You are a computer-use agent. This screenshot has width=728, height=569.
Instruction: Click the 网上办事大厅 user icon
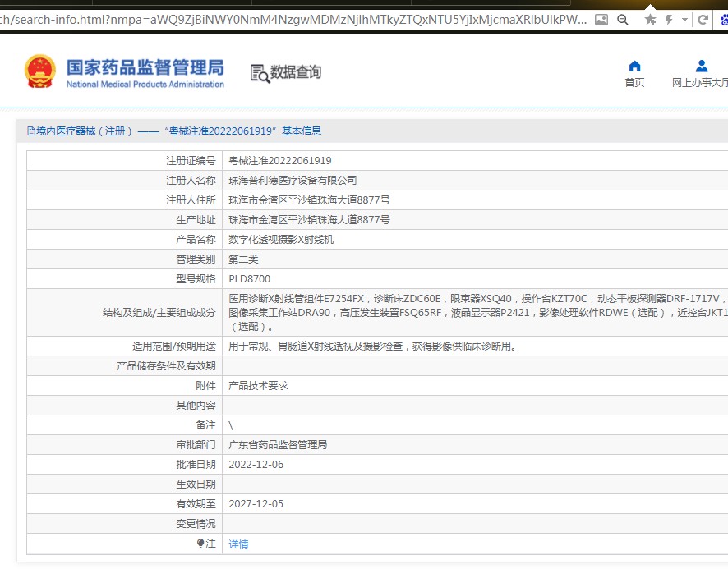(x=701, y=67)
